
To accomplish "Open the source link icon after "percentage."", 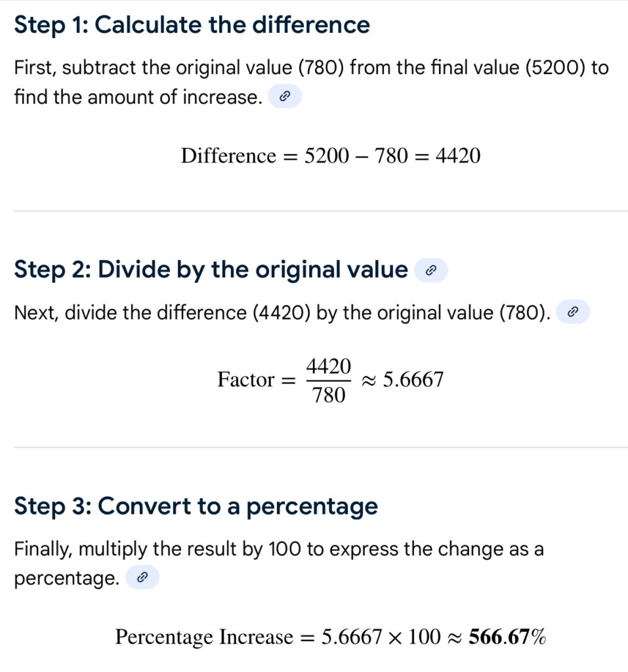I will tap(142, 579).
